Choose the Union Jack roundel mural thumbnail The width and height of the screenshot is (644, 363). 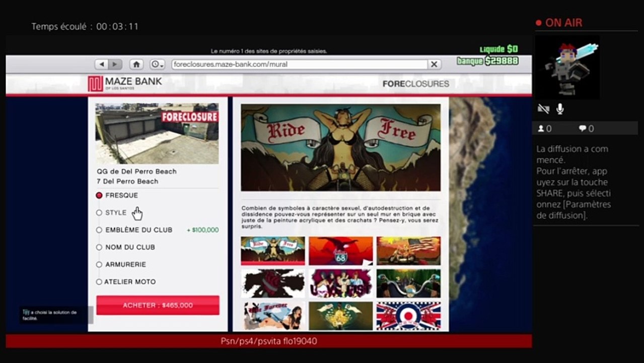pyautogui.click(x=408, y=316)
